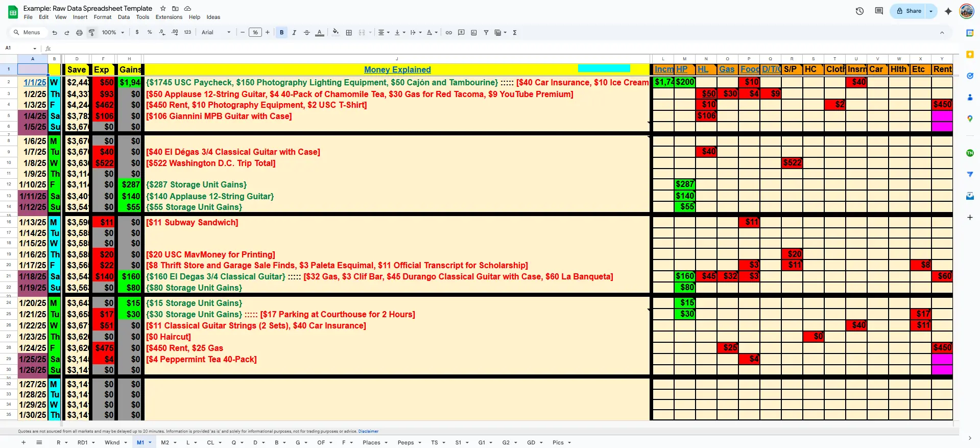Screen dimensions: 980x448
Task: Increase font size with plus button
Action: [268, 32]
